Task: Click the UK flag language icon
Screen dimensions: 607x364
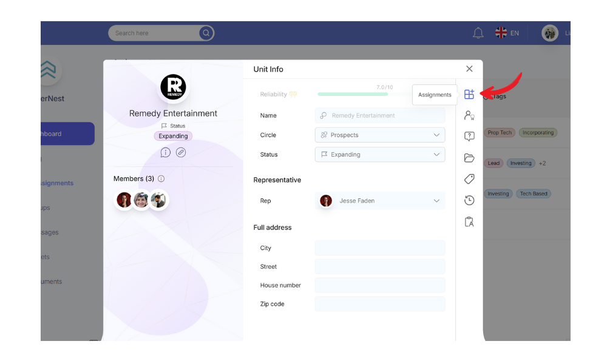Action: (501, 33)
